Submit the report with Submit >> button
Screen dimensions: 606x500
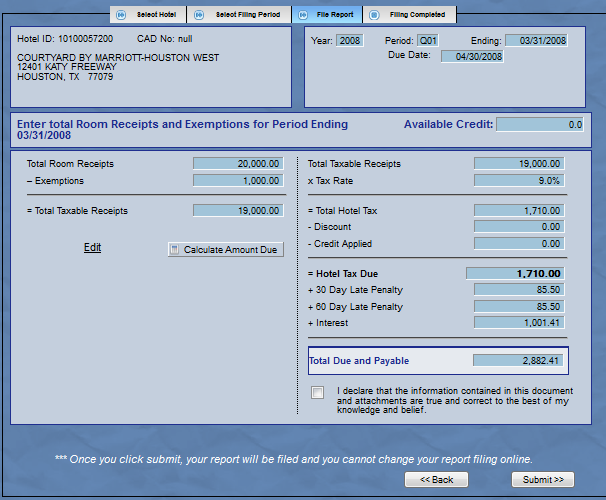543,480
